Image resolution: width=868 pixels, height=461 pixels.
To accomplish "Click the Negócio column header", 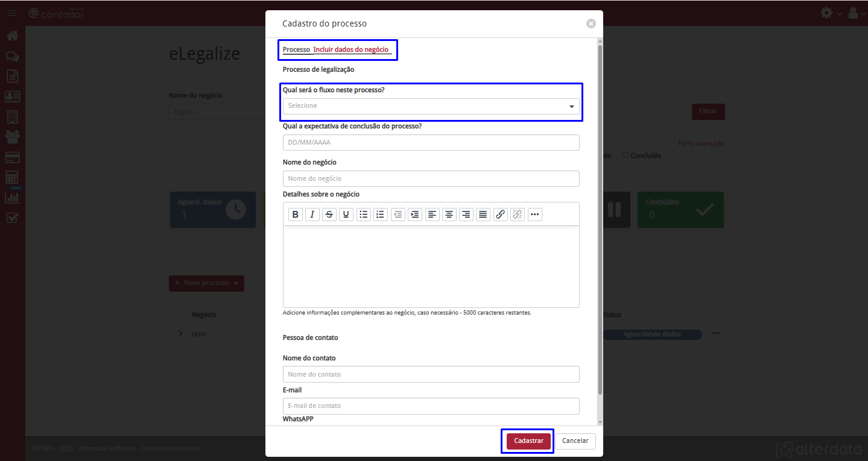I will pyautogui.click(x=204, y=315).
